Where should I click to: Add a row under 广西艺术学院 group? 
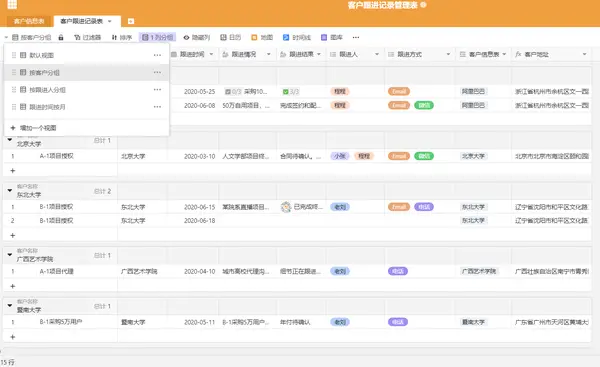click(x=13, y=286)
